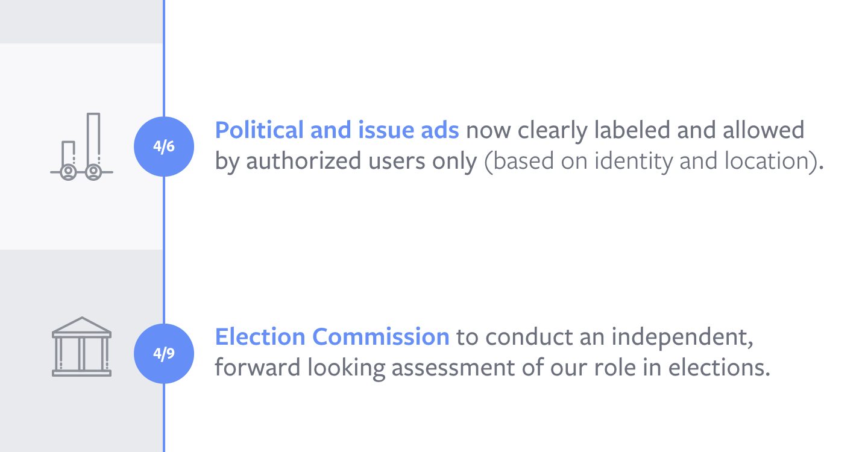Select the 4/6 timeline marker
The width and height of the screenshot is (868, 452).
point(163,146)
